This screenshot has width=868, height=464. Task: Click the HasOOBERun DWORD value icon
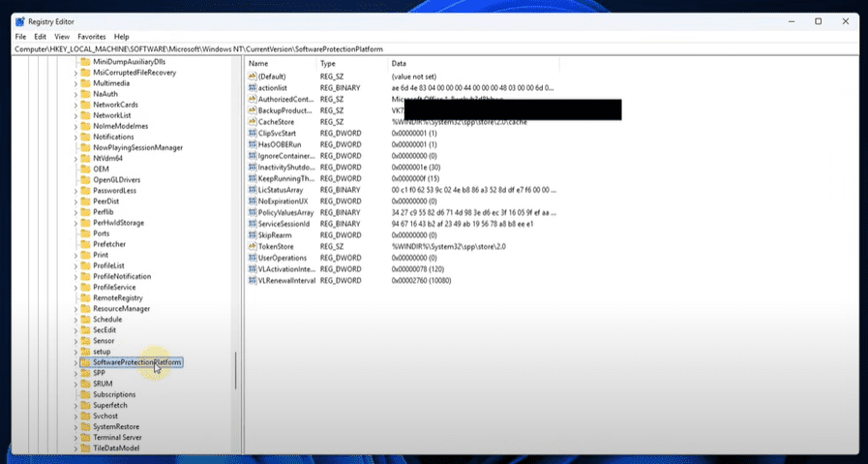point(253,144)
